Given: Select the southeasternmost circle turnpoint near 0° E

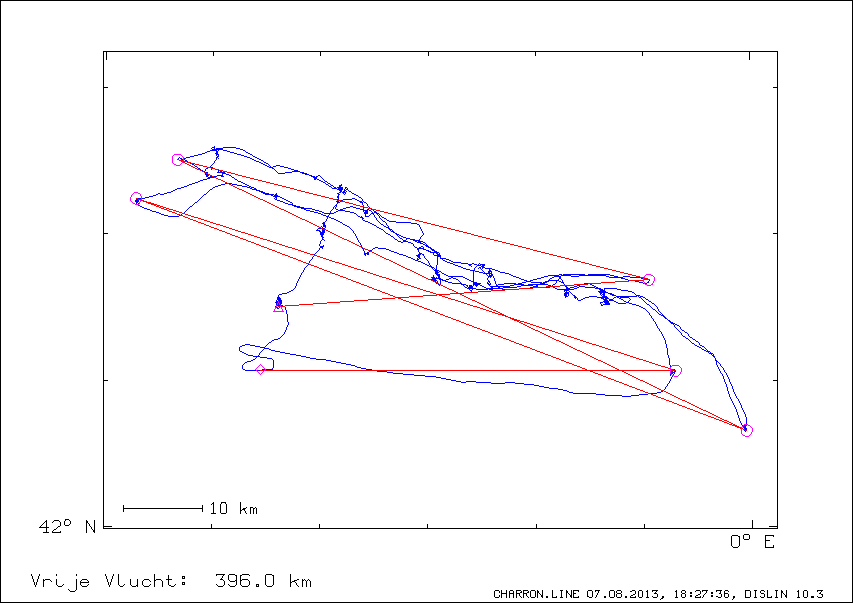Looking at the screenshot, I should [x=747, y=430].
